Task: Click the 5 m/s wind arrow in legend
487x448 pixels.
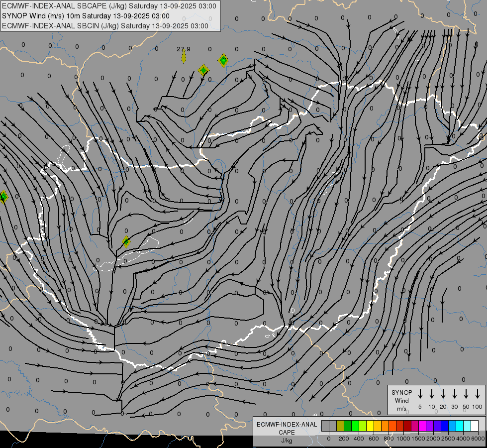Action: [x=420, y=393]
